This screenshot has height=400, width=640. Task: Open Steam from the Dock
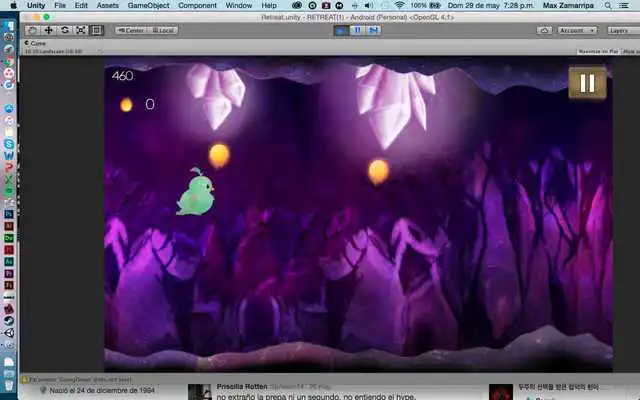point(9,321)
